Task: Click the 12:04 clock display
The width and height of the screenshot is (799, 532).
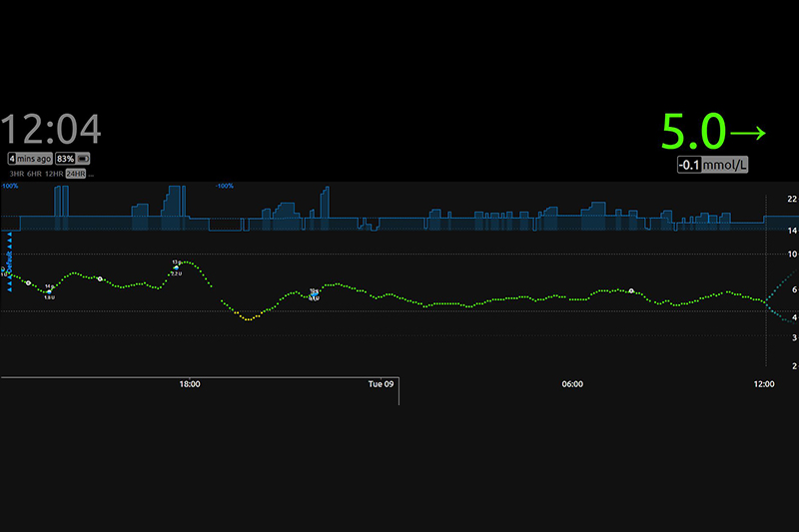Action: point(51,131)
